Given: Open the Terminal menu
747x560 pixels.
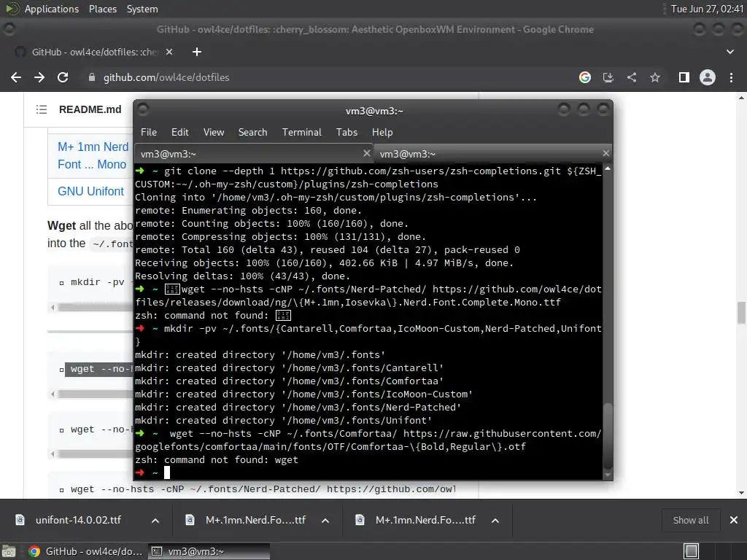Looking at the screenshot, I should tap(301, 133).
